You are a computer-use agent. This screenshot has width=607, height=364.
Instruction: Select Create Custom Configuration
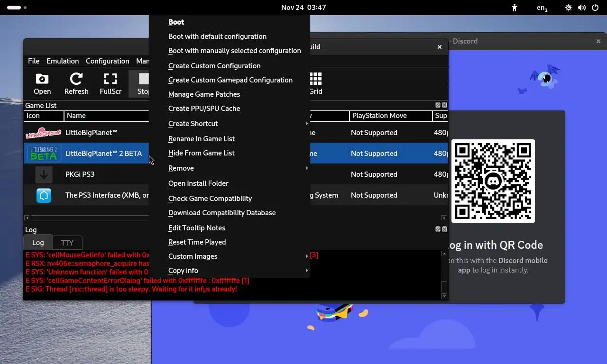pyautogui.click(x=230, y=66)
